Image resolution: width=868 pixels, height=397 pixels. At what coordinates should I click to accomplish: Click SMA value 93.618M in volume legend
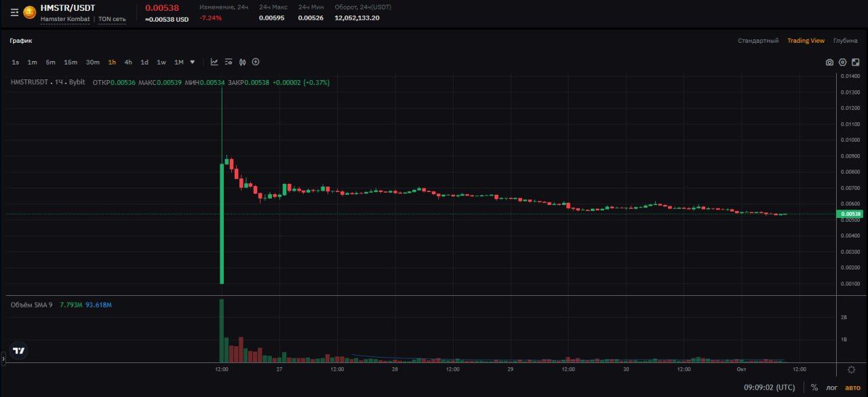pyautogui.click(x=98, y=305)
